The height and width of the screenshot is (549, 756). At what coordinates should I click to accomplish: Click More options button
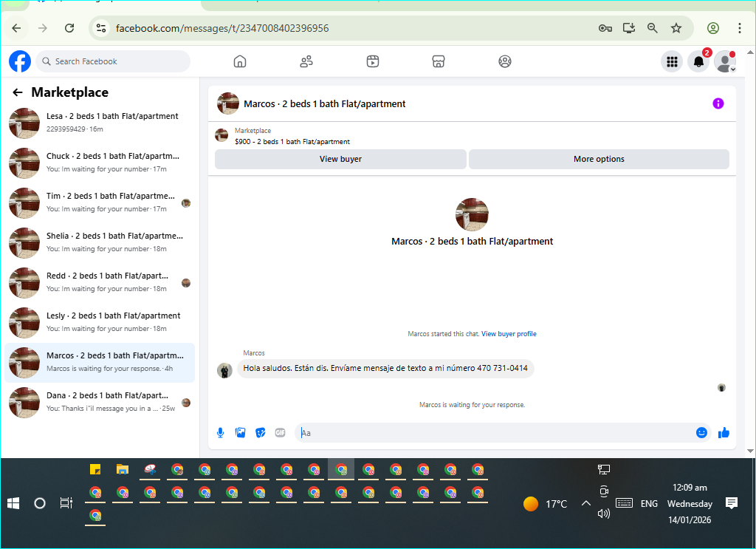pyautogui.click(x=599, y=159)
